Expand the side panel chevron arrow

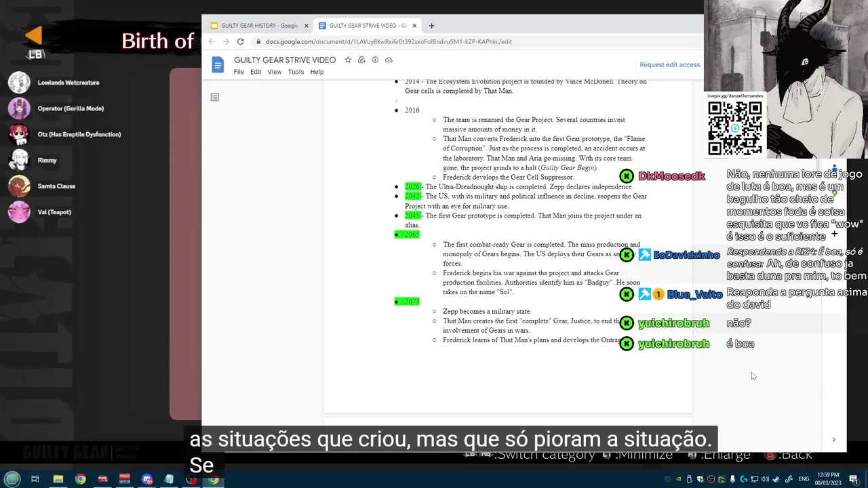(833, 439)
